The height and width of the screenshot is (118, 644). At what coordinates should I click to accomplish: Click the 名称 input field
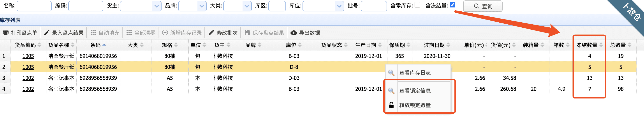pyautogui.click(x=34, y=6)
